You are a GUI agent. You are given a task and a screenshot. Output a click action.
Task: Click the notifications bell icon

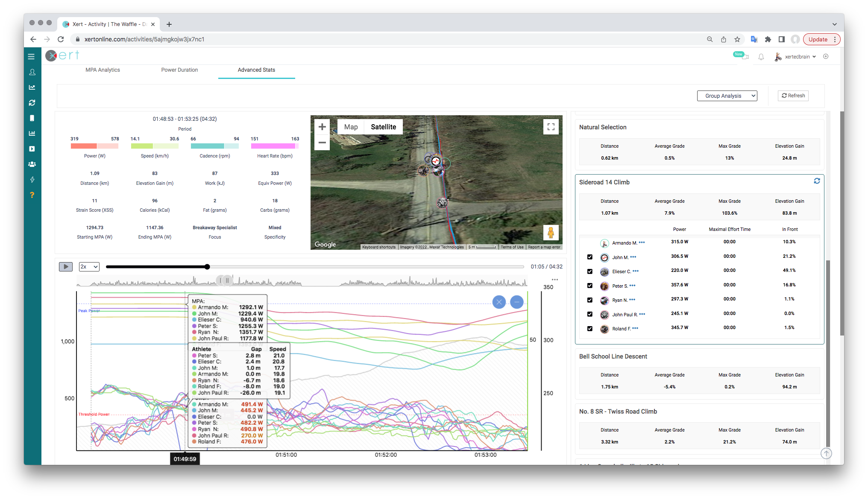(761, 57)
